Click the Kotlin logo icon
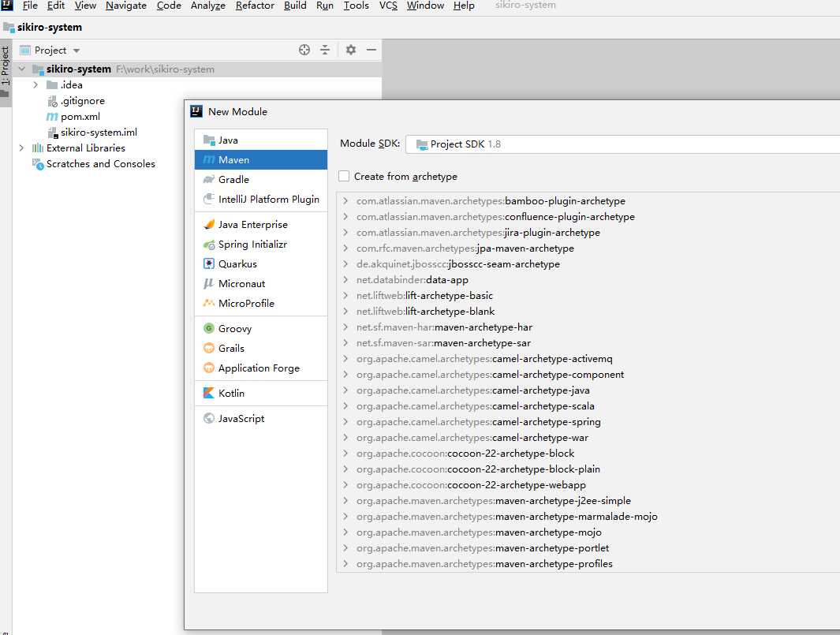The image size is (840, 635). click(209, 394)
